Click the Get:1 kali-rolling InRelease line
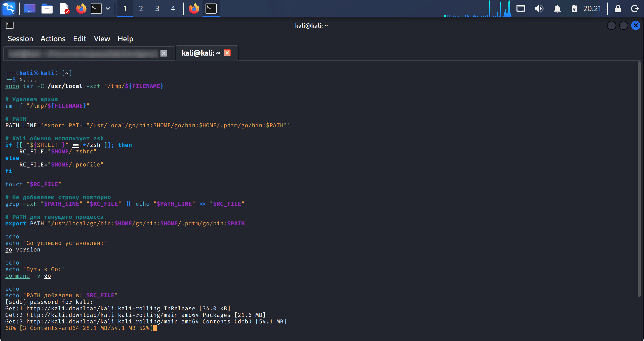 click(118, 308)
